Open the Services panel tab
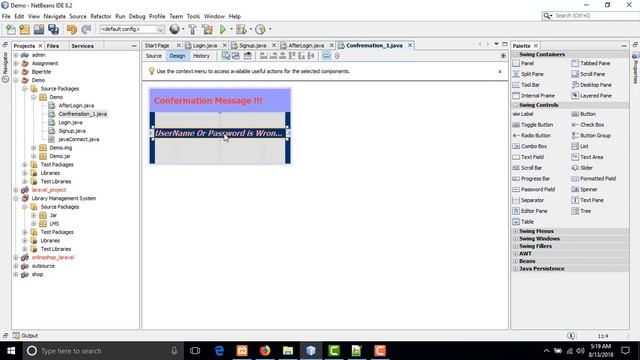640x360 pixels. tap(82, 46)
